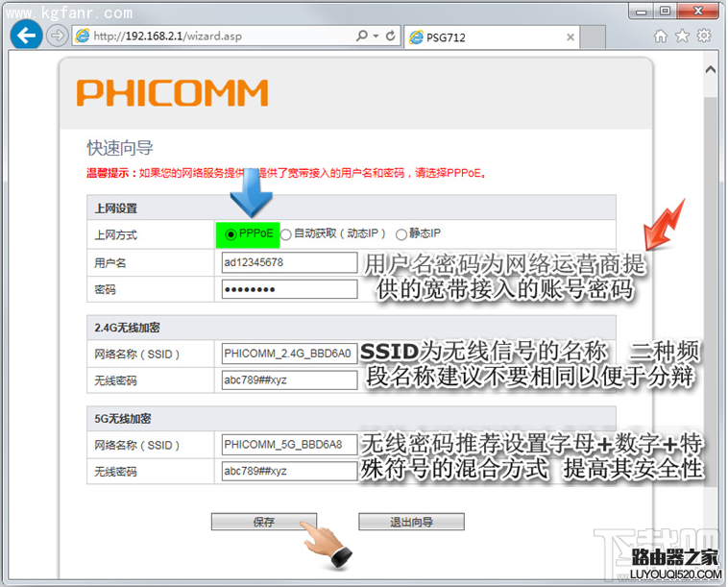The height and width of the screenshot is (587, 728).
Task: Refresh the page with reload icon
Action: coord(391,36)
